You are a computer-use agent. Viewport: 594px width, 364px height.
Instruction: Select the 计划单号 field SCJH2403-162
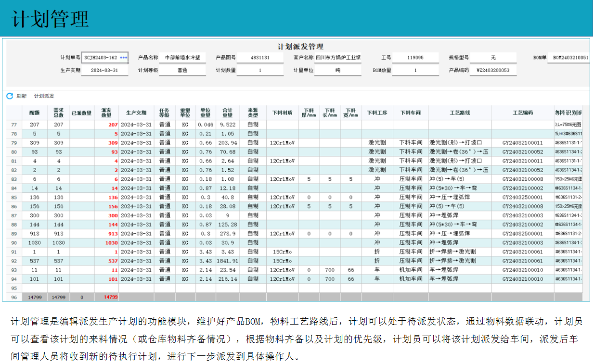[x=105, y=57]
